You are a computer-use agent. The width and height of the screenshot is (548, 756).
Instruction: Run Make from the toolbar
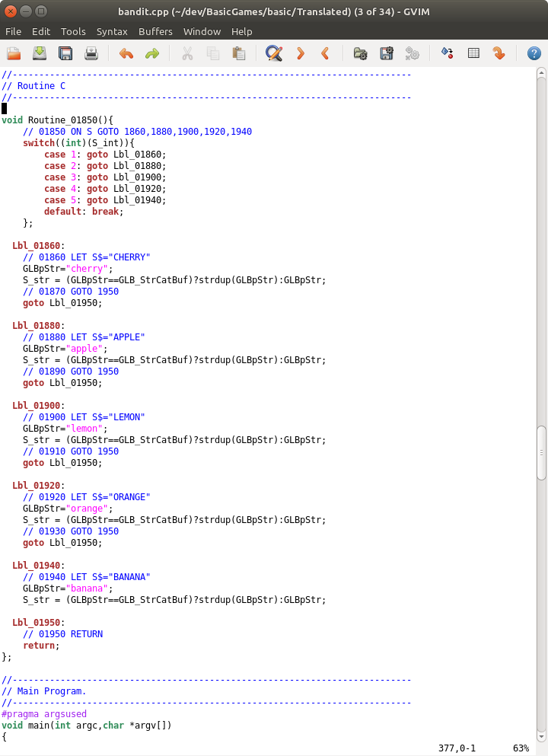tap(448, 53)
